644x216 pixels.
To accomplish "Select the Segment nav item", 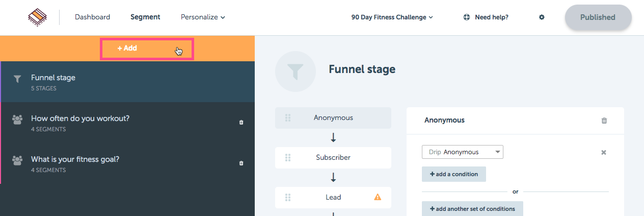I will click(145, 17).
